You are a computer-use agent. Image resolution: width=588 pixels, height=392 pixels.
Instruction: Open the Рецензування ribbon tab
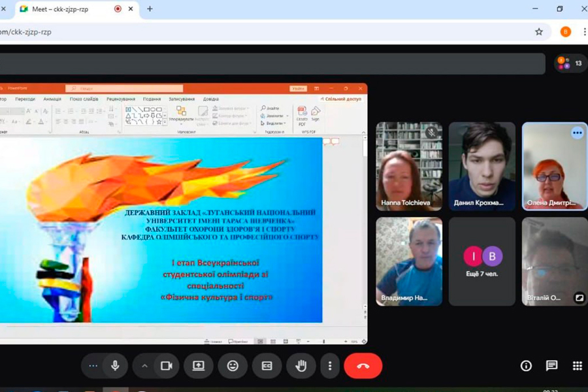tap(121, 99)
